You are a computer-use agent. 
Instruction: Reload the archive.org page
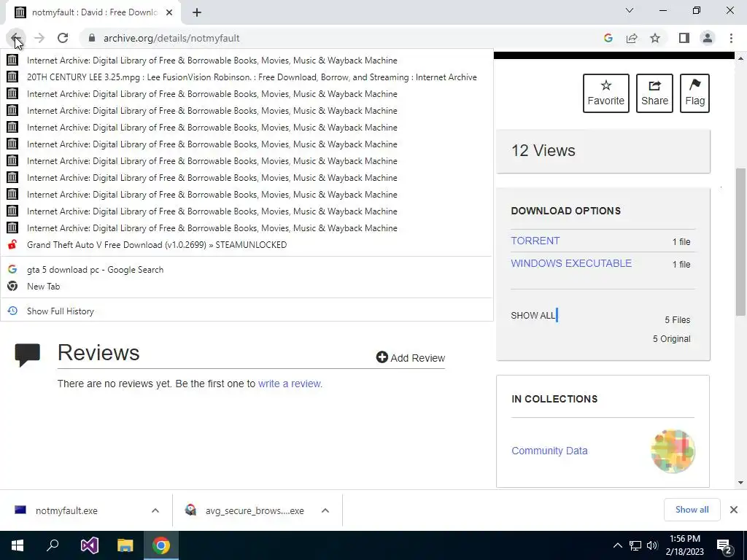pyautogui.click(x=63, y=38)
